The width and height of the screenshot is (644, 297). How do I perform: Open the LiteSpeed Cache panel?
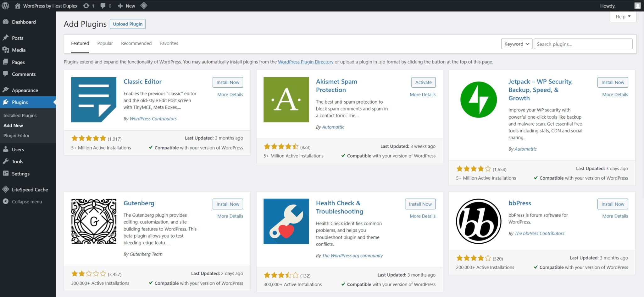point(30,189)
